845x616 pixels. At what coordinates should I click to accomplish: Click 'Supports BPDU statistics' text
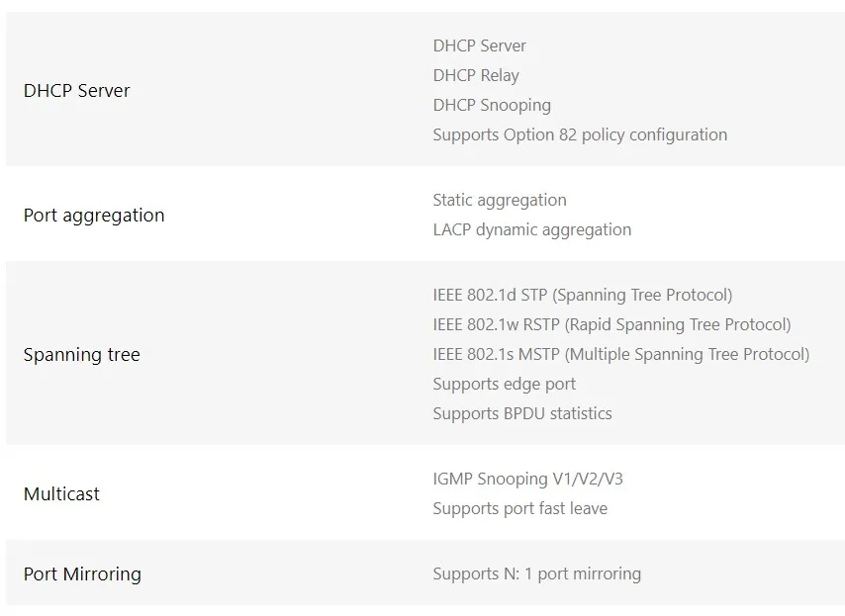[x=521, y=413]
